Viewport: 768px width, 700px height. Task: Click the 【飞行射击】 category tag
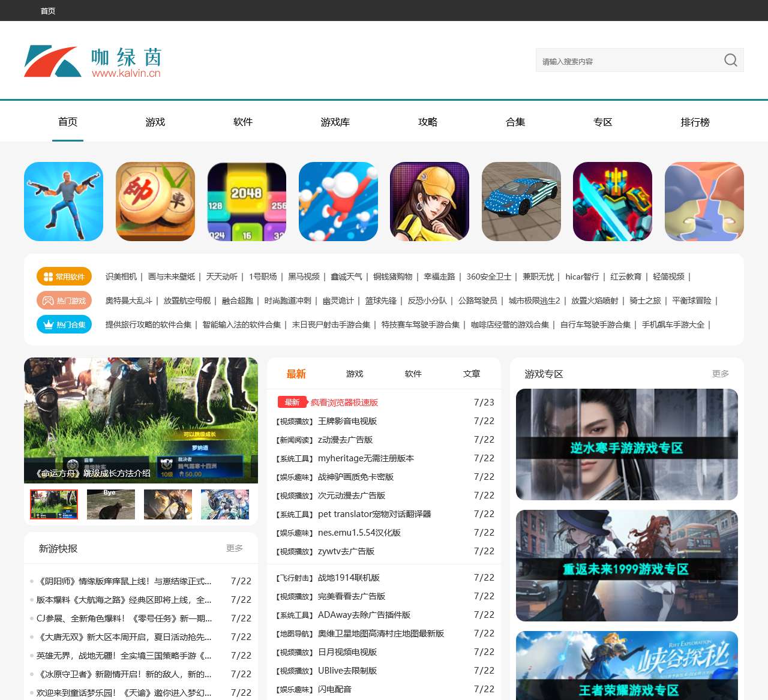[295, 578]
